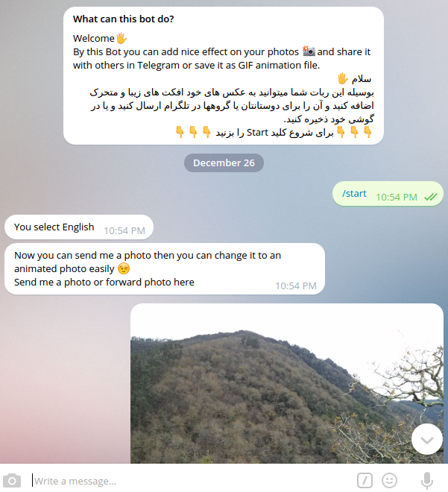Click the December 26 date badge

(224, 163)
